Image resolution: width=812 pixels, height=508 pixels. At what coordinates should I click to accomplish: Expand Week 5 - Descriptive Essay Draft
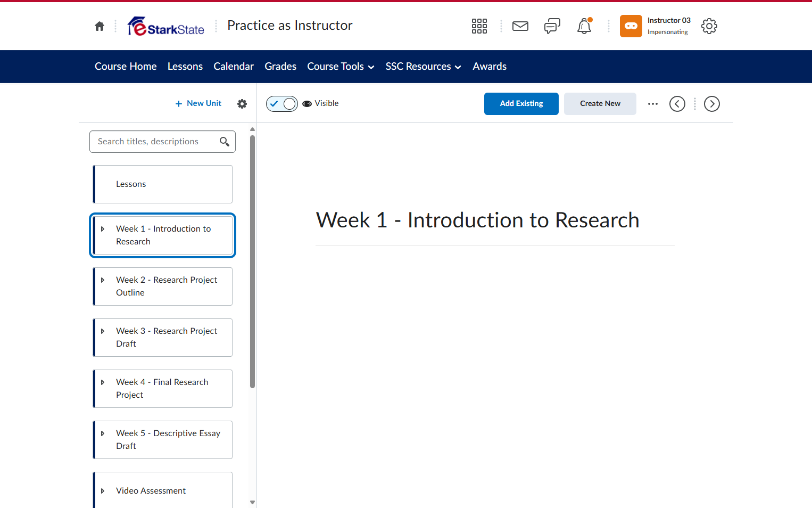pyautogui.click(x=103, y=433)
